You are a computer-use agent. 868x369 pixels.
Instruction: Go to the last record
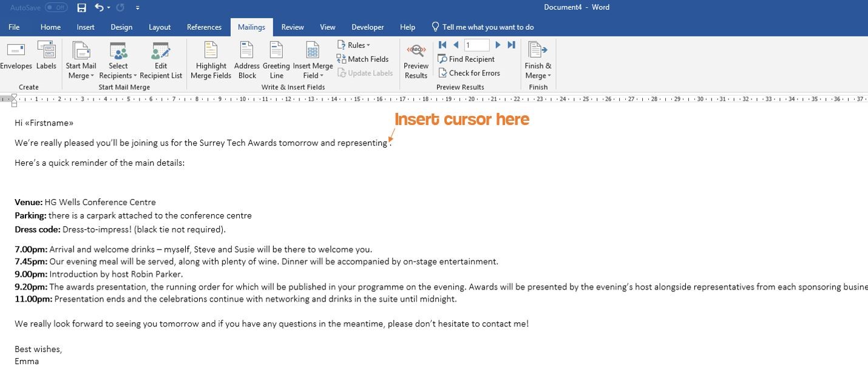tap(512, 45)
